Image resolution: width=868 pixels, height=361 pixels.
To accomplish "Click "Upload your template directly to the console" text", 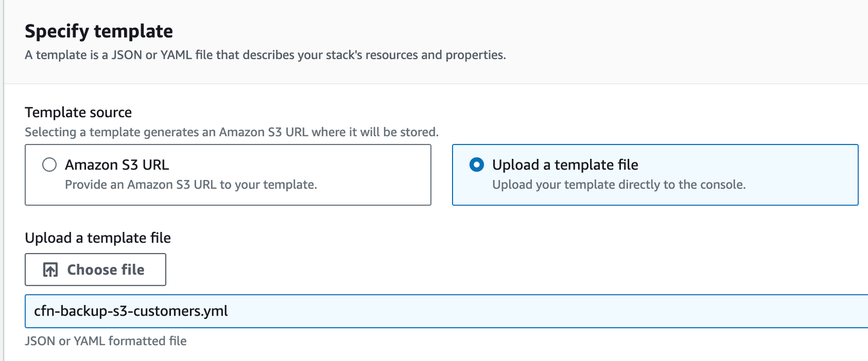I will [619, 184].
